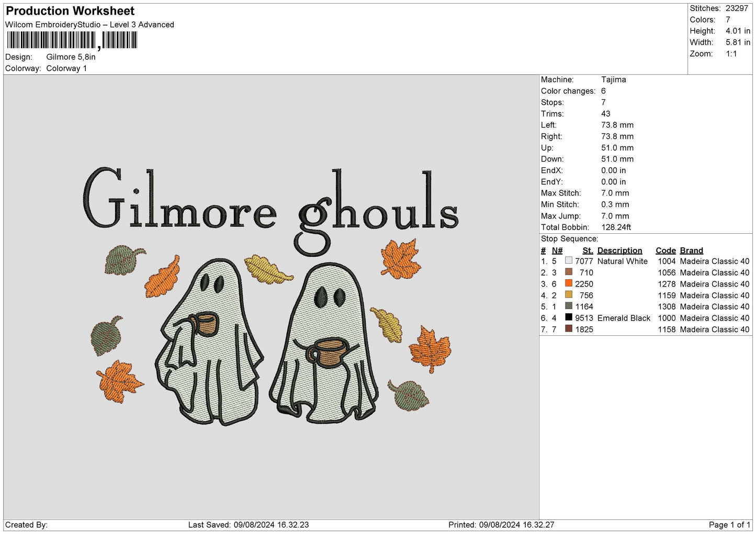The image size is (756, 534).
Task: Click the 'St.' column header
Action: pyautogui.click(x=588, y=251)
